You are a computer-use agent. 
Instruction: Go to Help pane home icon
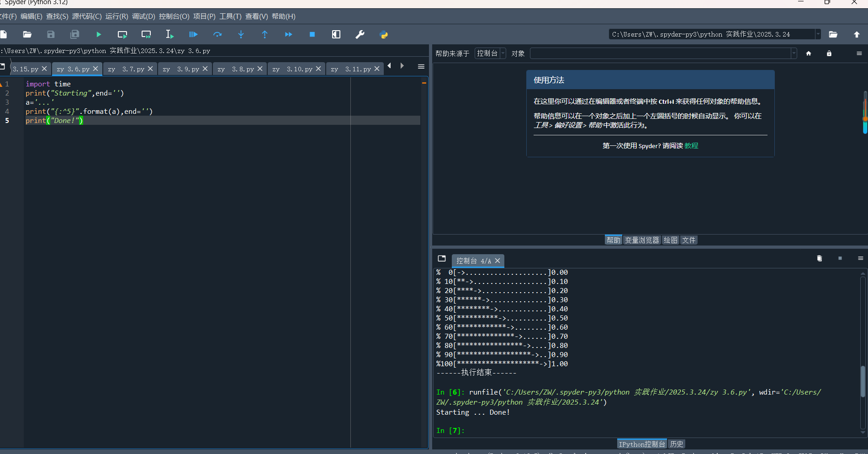[x=809, y=53]
